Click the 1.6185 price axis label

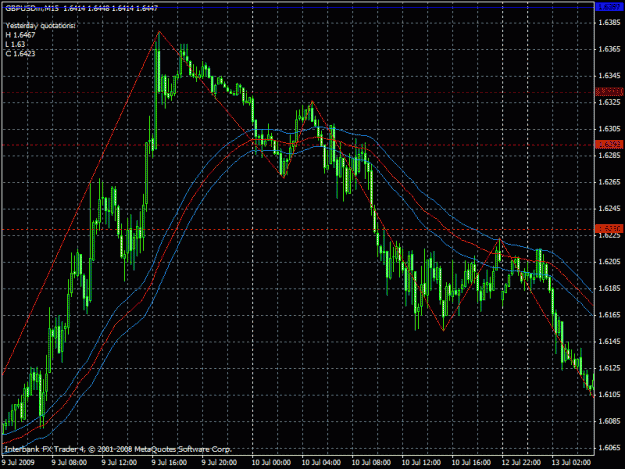[x=609, y=288]
